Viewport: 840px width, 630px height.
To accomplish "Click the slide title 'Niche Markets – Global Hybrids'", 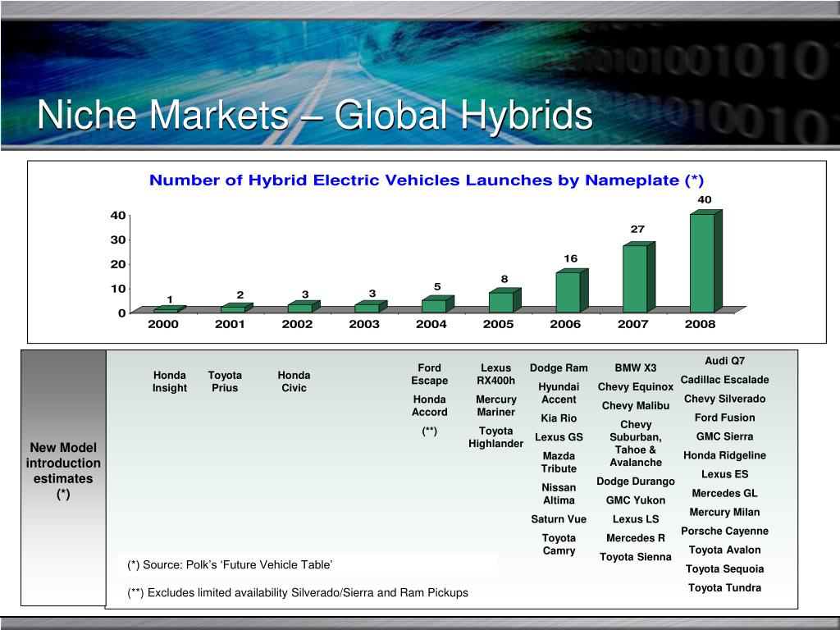I will click(x=315, y=115).
